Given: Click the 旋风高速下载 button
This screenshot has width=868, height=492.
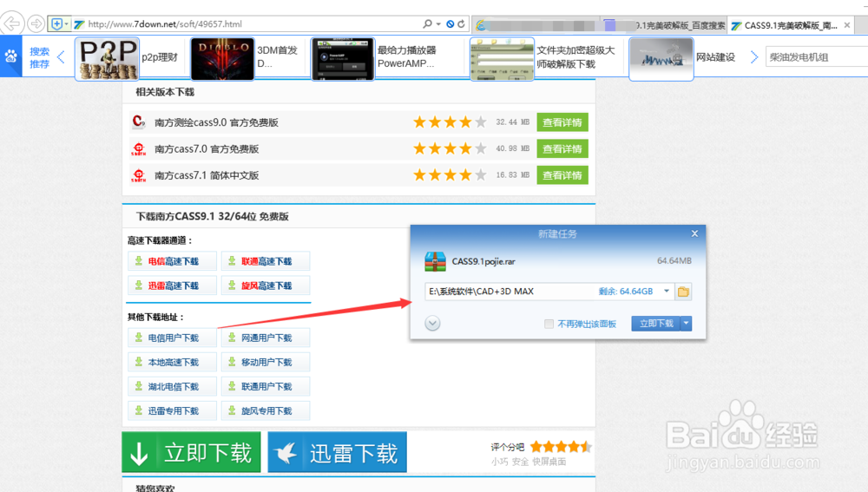Looking at the screenshot, I should pos(266,285).
